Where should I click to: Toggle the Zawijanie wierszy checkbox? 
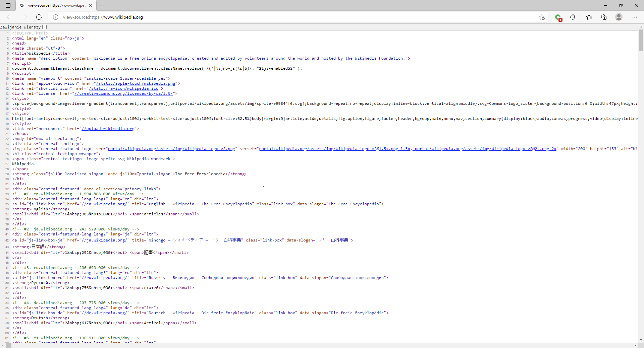45,27
